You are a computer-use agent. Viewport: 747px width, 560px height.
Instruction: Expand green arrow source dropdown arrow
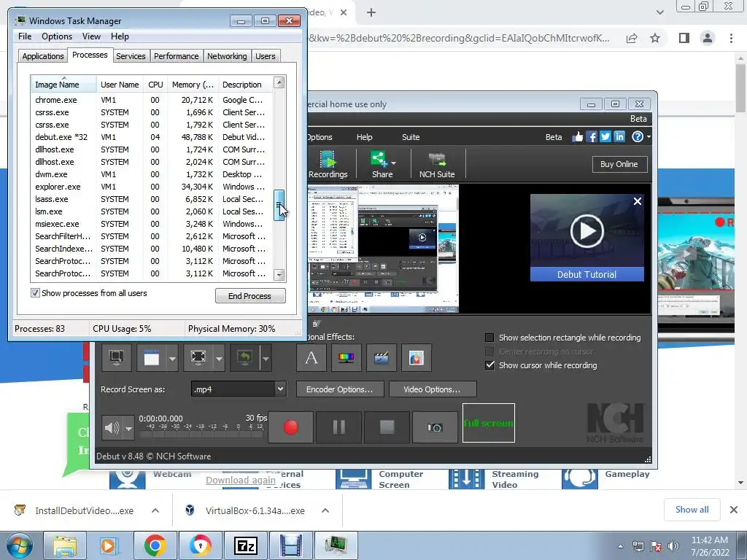266,358
